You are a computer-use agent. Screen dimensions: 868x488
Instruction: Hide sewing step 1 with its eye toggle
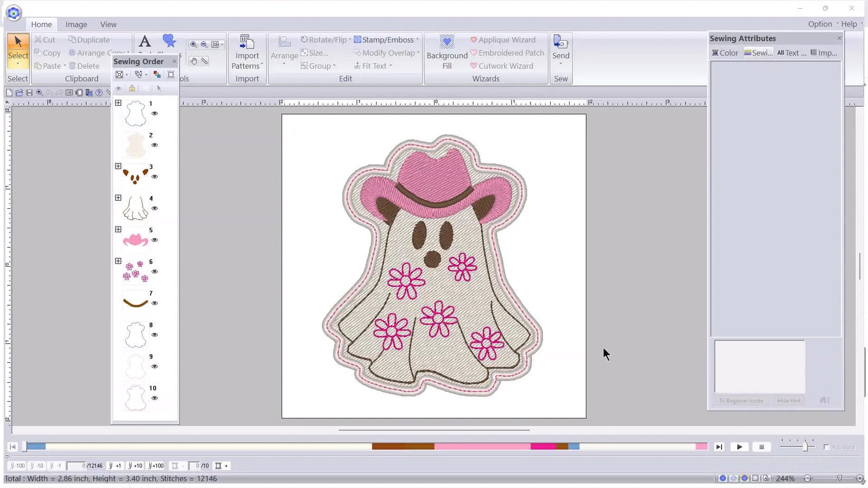(155, 113)
